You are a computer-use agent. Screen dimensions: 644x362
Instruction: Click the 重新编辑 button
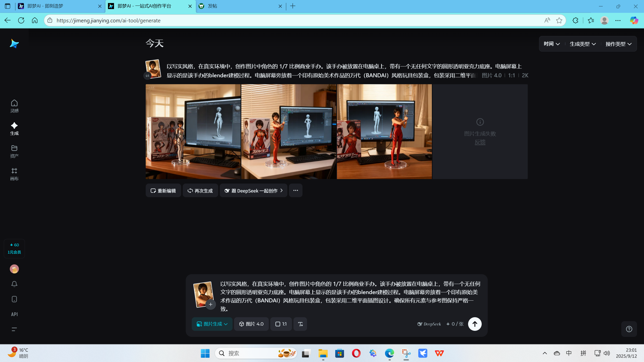(163, 191)
